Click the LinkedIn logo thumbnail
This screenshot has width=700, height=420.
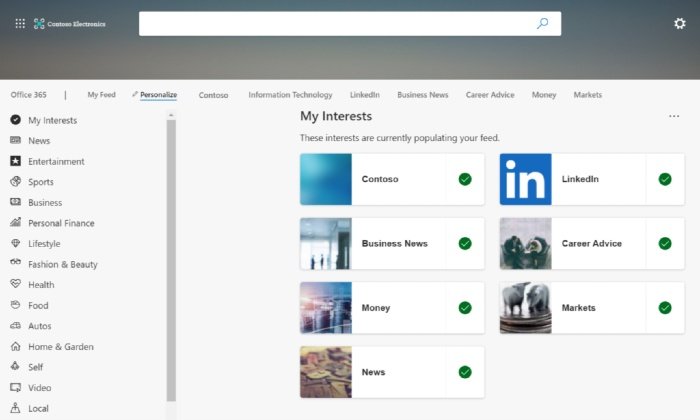(x=525, y=179)
